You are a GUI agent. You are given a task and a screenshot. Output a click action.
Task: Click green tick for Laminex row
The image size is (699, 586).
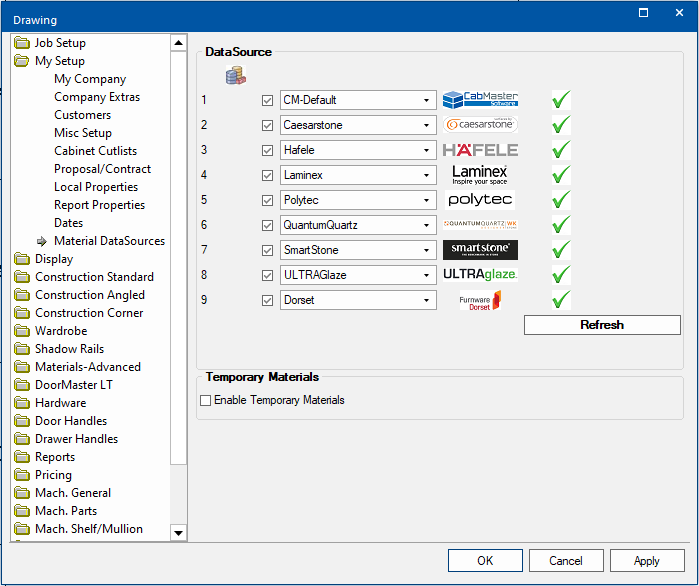click(561, 175)
